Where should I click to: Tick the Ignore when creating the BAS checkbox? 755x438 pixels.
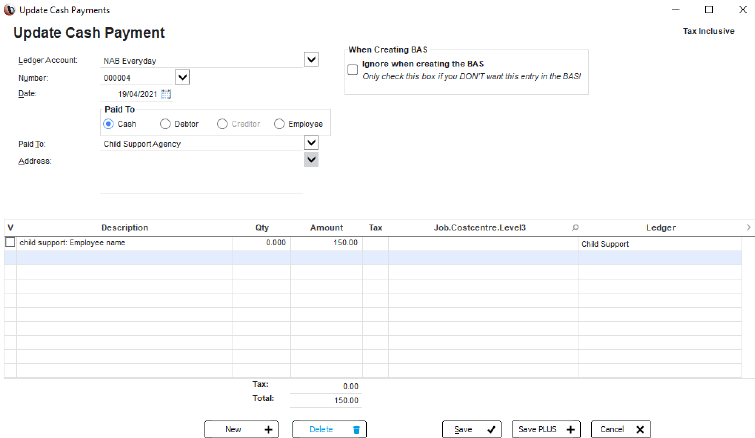tap(352, 69)
